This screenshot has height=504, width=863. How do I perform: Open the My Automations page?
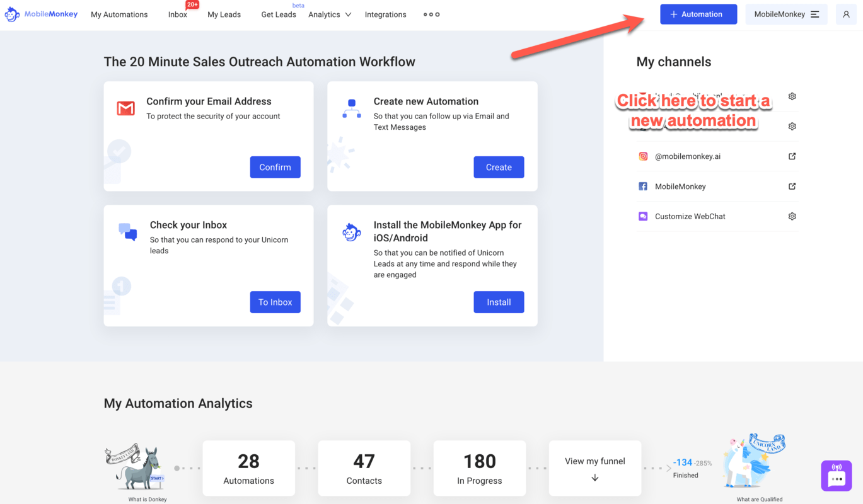[x=119, y=14]
